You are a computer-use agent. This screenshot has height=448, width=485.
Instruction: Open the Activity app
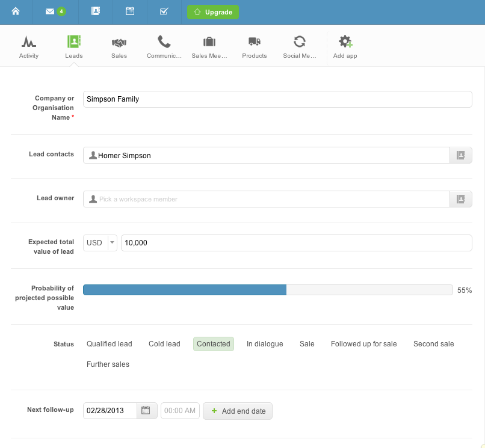(29, 47)
